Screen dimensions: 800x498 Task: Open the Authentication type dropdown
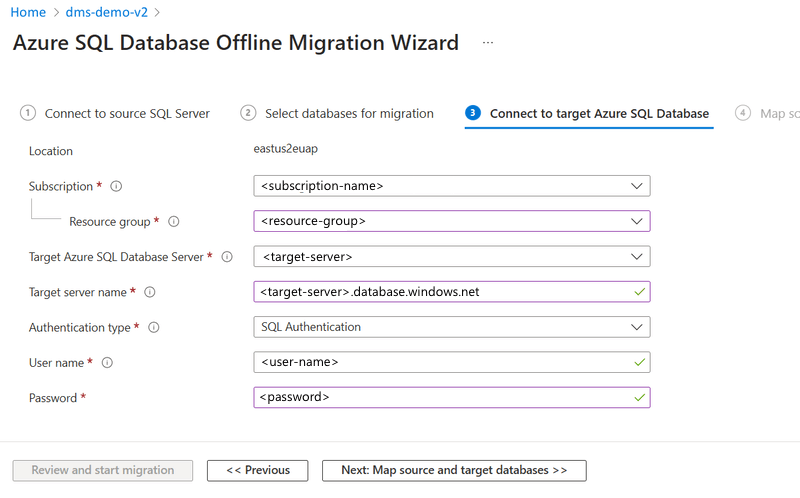coord(452,327)
